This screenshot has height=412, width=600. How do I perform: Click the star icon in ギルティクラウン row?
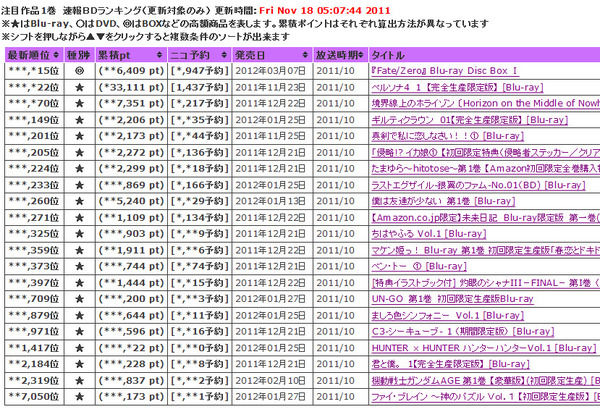point(79,120)
